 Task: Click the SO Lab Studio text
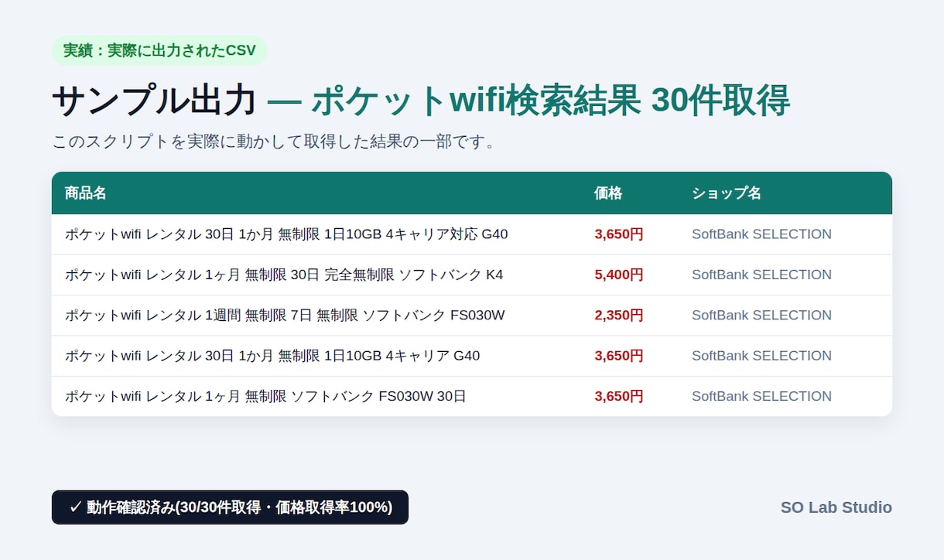[836, 507]
